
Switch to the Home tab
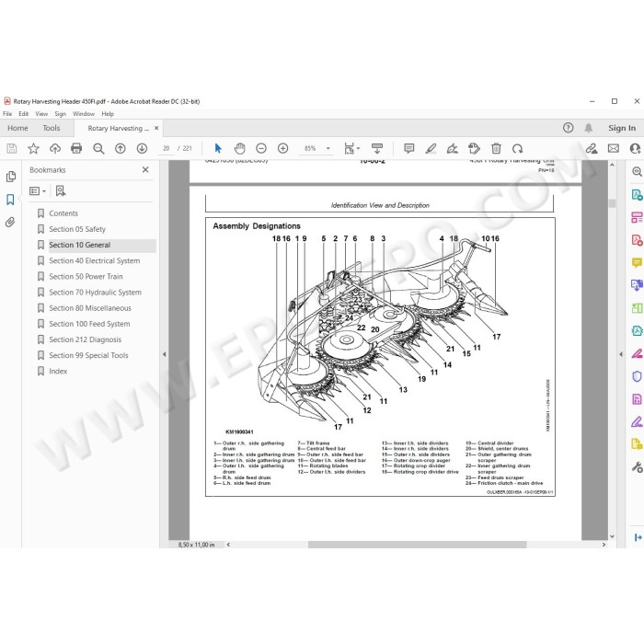coord(17,128)
